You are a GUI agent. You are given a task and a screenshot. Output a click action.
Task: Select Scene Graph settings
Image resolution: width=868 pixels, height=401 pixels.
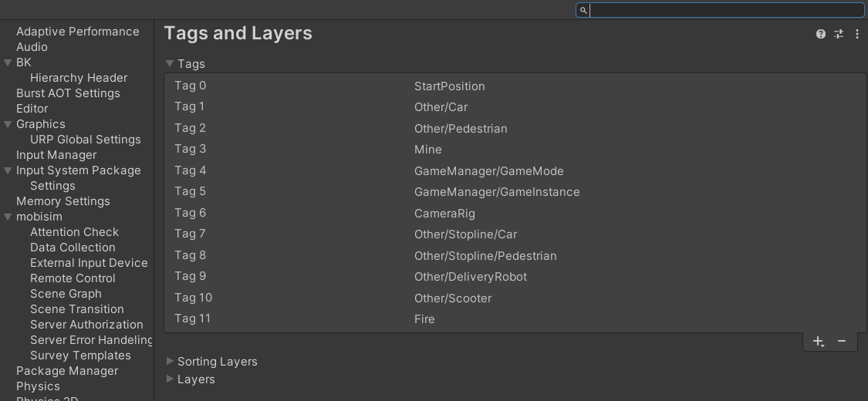click(x=66, y=294)
